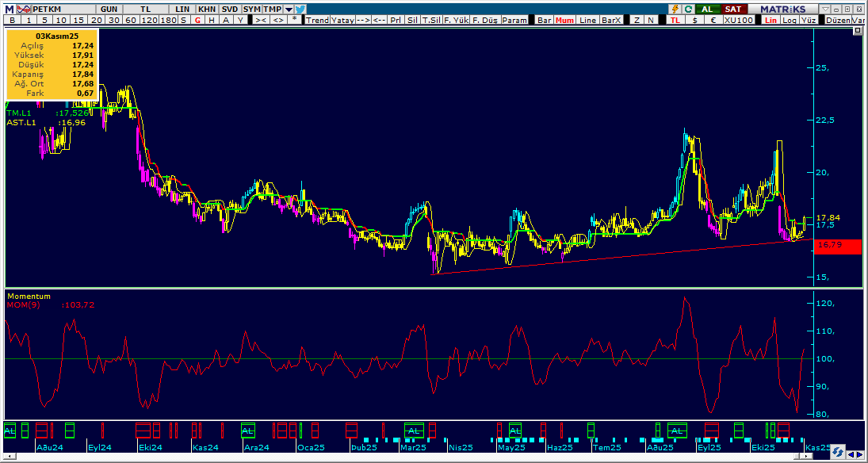Click the Z toolbar button

point(637,19)
